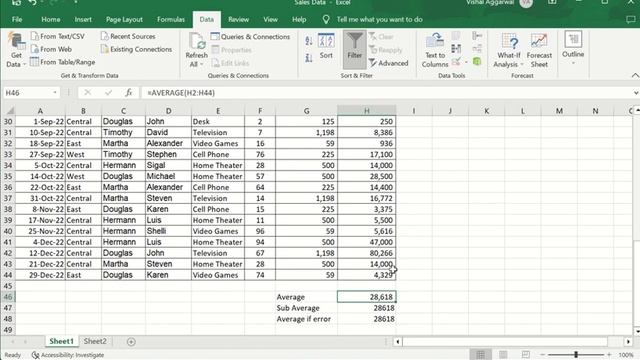Viewport: 640px width, 360px height.
Task: Select row 46 header
Action: tap(8, 297)
